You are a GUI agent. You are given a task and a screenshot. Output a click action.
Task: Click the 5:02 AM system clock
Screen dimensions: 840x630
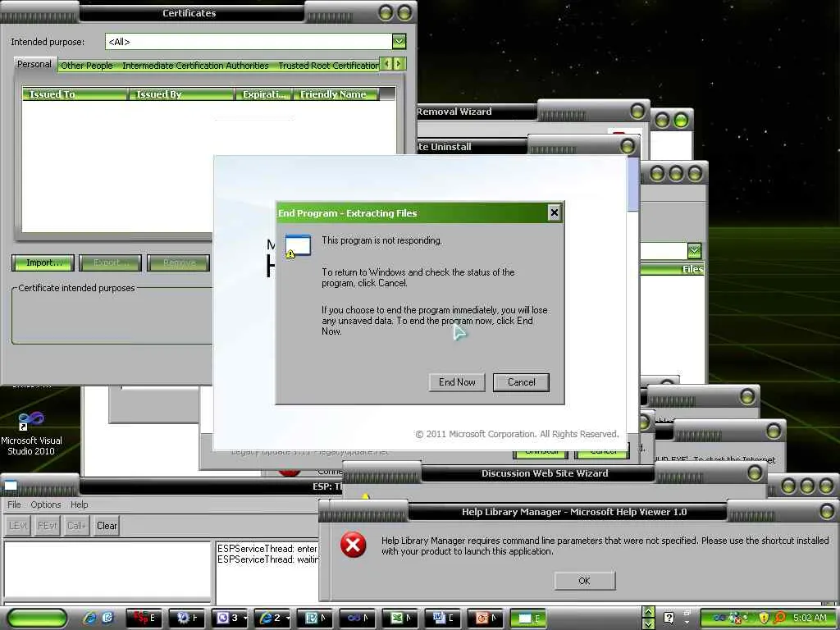(x=810, y=618)
